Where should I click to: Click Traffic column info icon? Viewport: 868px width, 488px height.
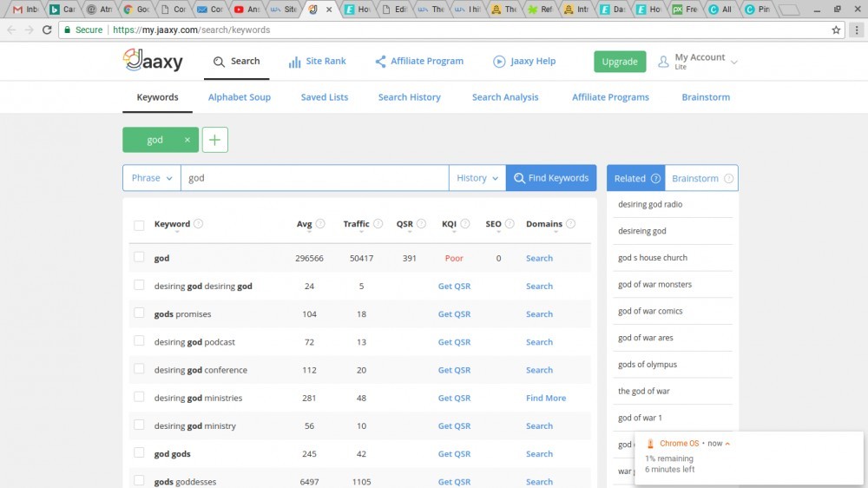[378, 224]
